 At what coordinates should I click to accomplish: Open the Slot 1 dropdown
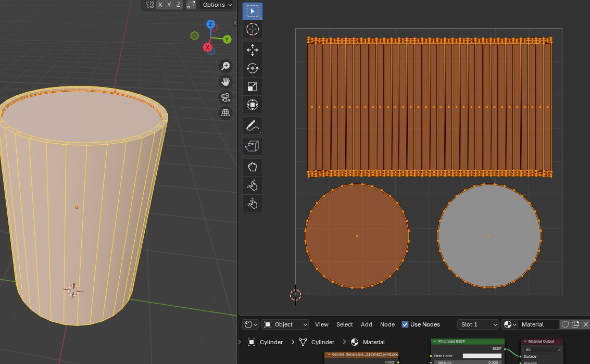pyautogui.click(x=478, y=324)
